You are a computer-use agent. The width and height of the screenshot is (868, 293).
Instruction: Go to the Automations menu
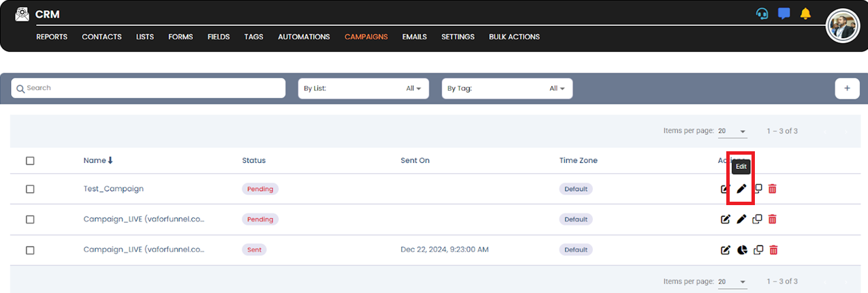303,37
